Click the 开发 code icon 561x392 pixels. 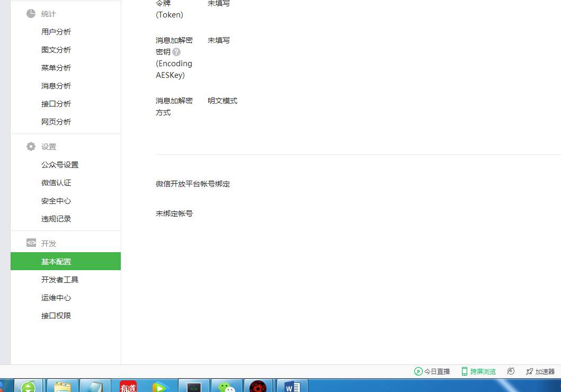point(31,243)
